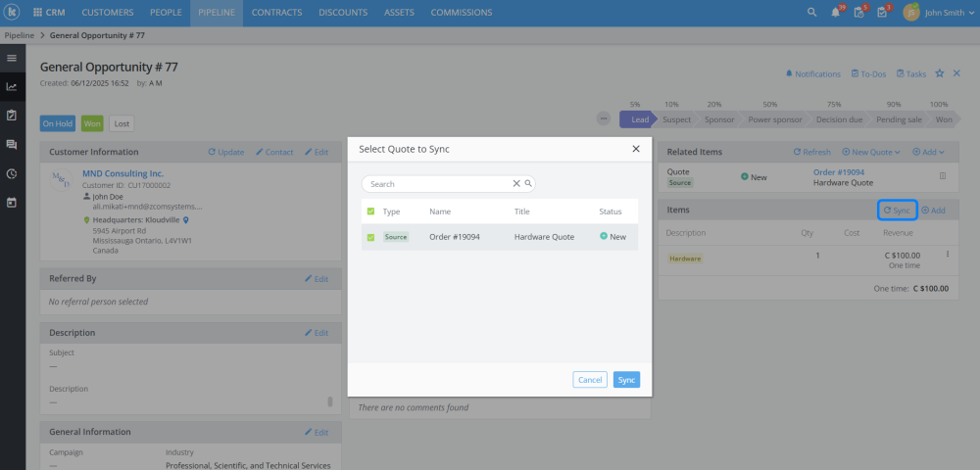980x470 pixels.
Task: Toggle the select-all quotes checkbox
Action: pyautogui.click(x=370, y=211)
